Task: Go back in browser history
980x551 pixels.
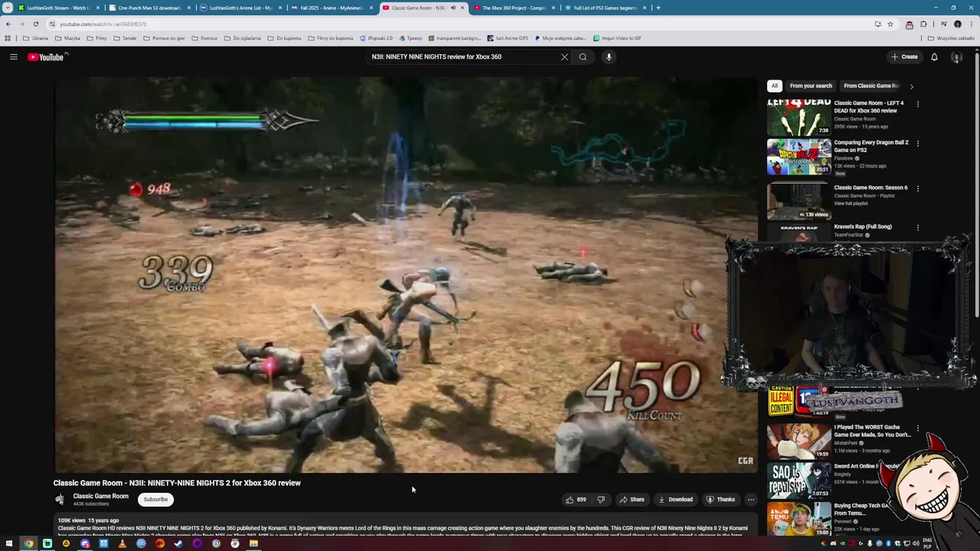Action: [x=8, y=24]
